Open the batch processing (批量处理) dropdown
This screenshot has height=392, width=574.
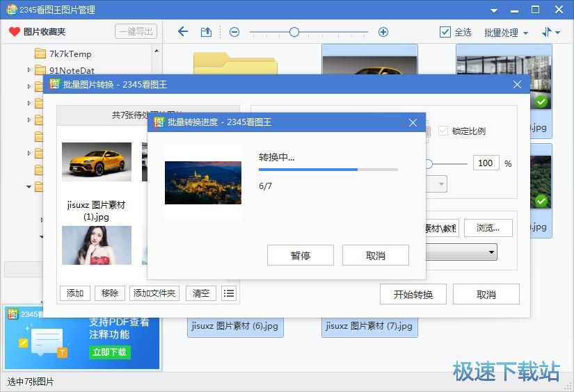click(x=506, y=33)
